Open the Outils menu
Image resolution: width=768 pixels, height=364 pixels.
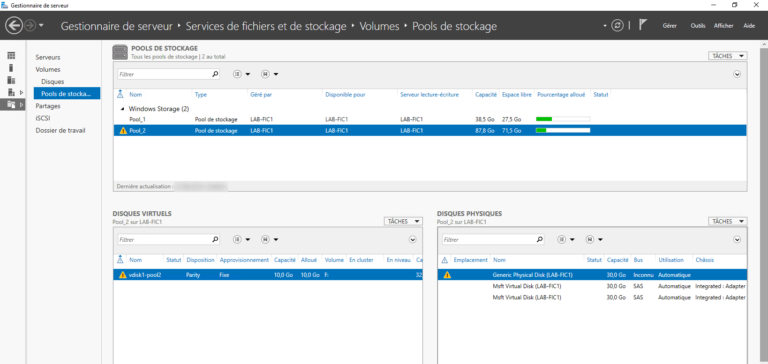(x=698, y=26)
